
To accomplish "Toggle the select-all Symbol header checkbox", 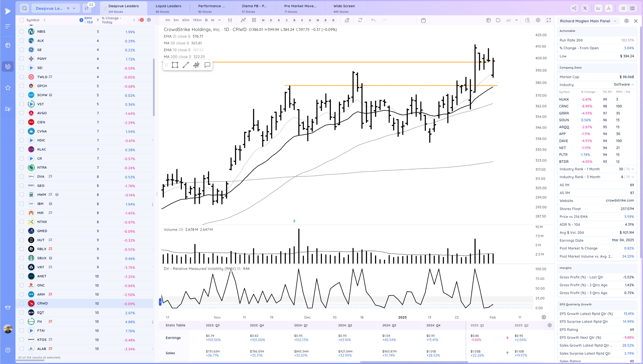I will [x=22, y=20].
